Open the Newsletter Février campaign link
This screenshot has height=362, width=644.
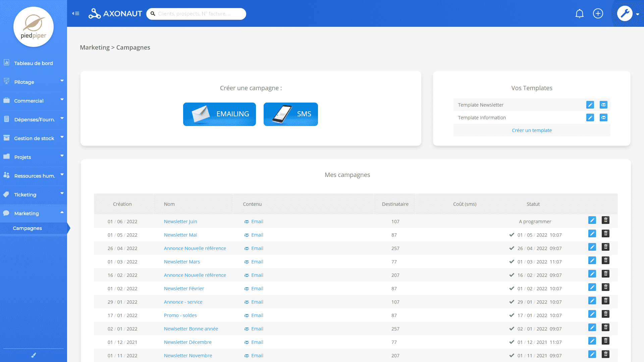click(184, 289)
